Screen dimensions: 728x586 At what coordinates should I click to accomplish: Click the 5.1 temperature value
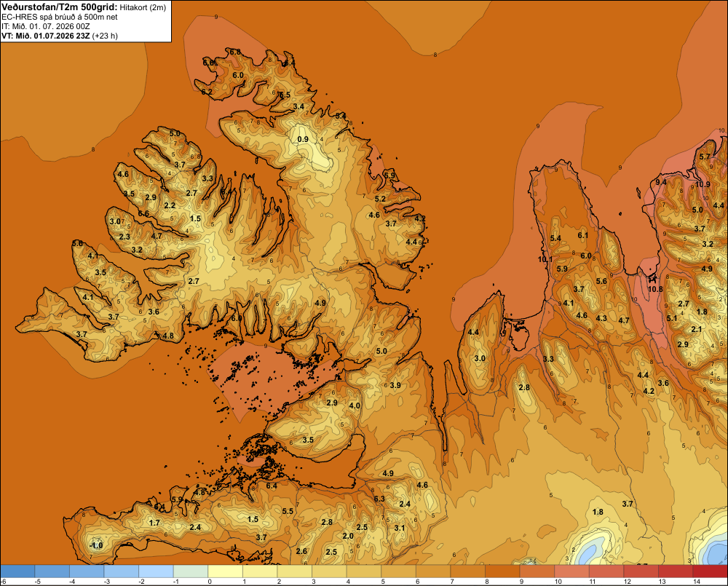tap(672, 319)
